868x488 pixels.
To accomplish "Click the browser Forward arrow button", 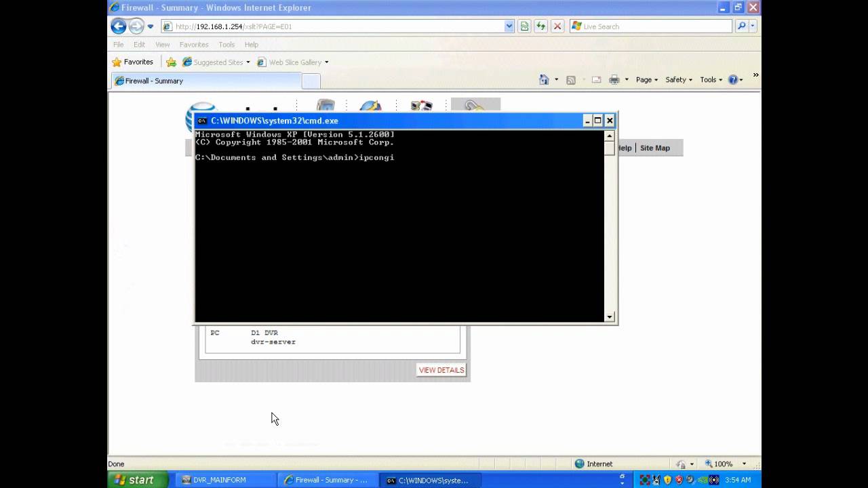I will pyautogui.click(x=136, y=26).
